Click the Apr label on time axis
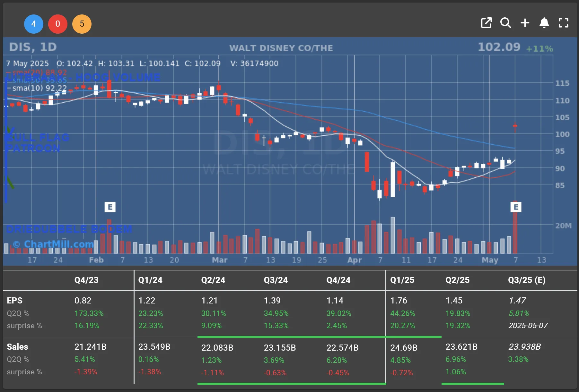 click(354, 260)
